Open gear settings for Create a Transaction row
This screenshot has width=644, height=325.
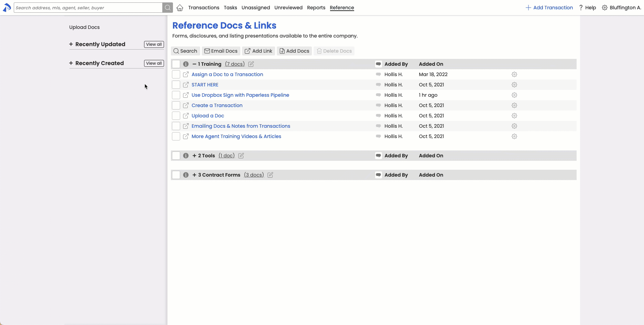tap(514, 105)
